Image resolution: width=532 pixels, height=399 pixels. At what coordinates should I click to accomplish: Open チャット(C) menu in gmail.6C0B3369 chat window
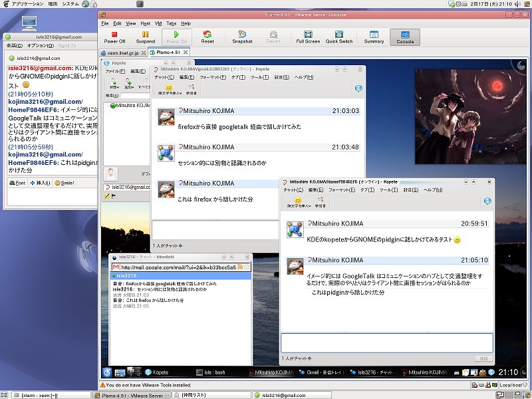[164, 77]
